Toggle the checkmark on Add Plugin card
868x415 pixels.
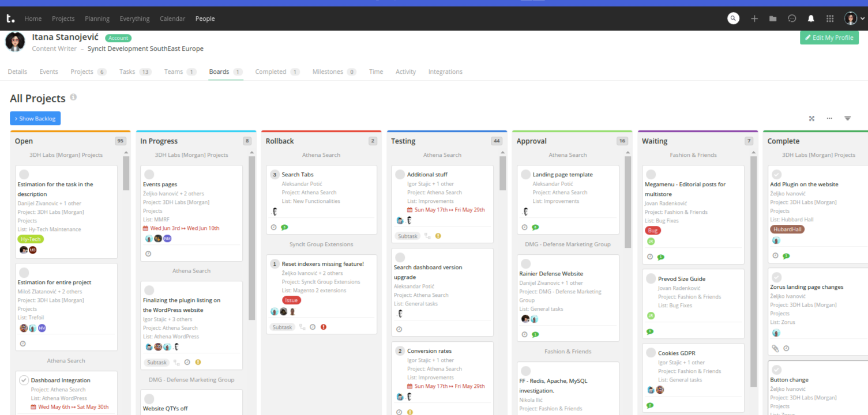tap(776, 173)
